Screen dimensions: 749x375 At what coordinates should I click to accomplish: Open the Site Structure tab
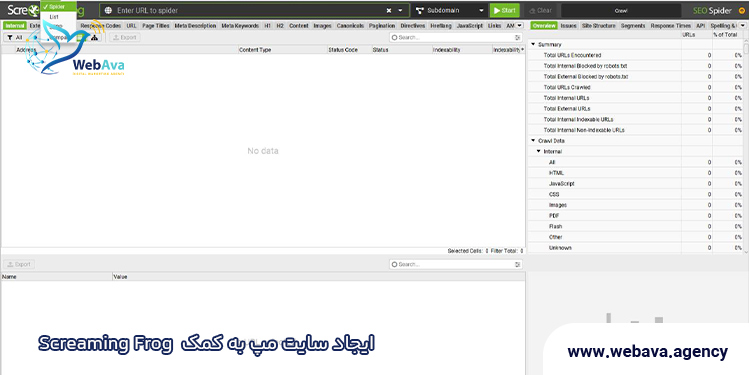[599, 26]
